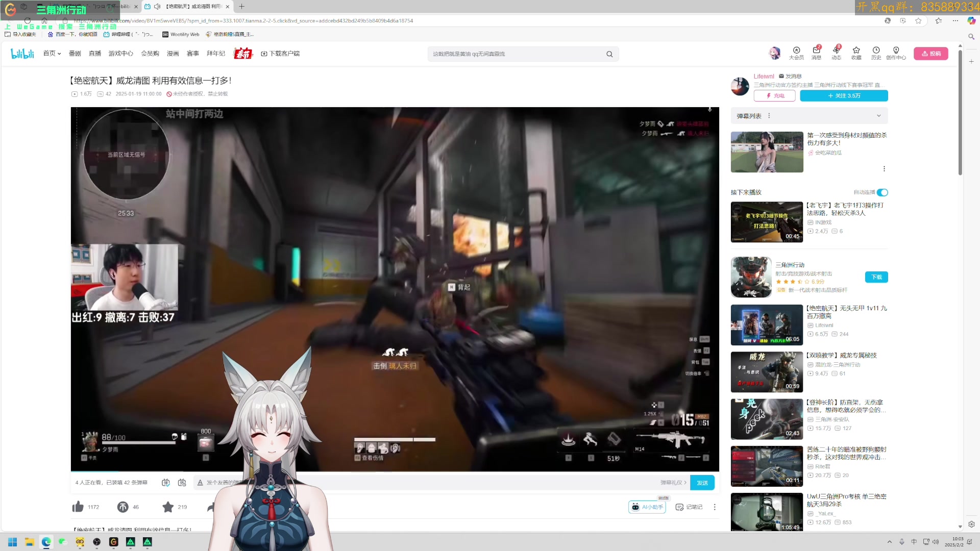Open File Explorer from taskbar
The width and height of the screenshot is (980, 551).
click(30, 542)
